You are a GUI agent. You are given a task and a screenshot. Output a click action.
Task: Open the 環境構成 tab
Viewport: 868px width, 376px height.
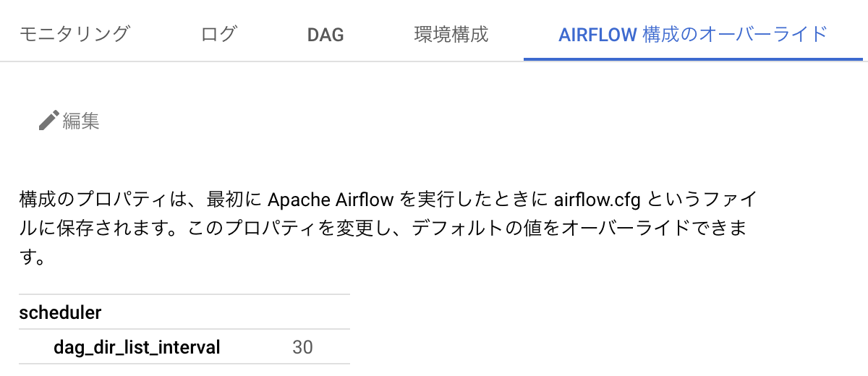451,34
